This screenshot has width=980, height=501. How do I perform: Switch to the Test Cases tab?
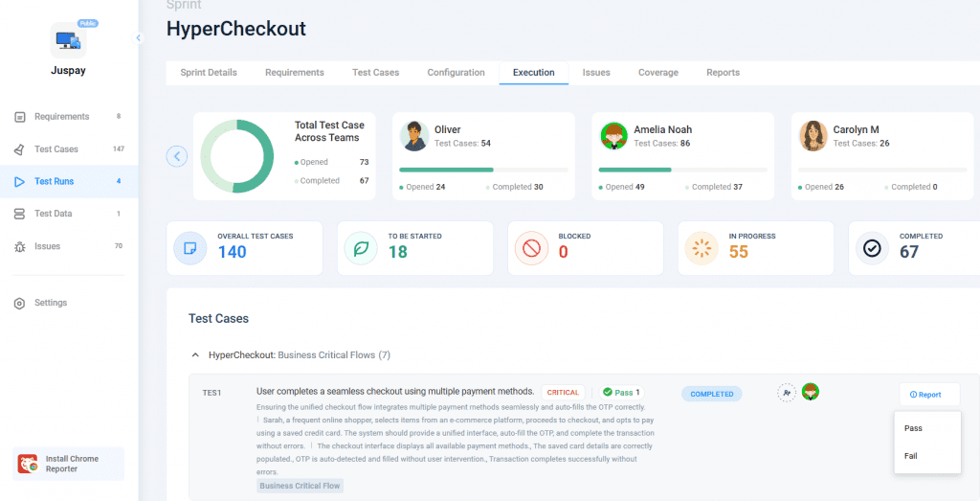(x=375, y=73)
